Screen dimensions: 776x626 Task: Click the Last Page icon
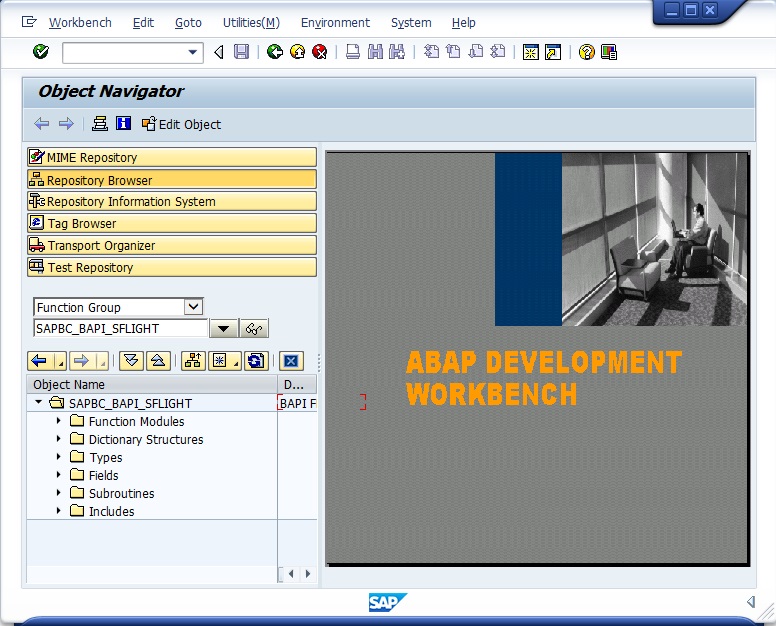pyautogui.click(x=498, y=51)
